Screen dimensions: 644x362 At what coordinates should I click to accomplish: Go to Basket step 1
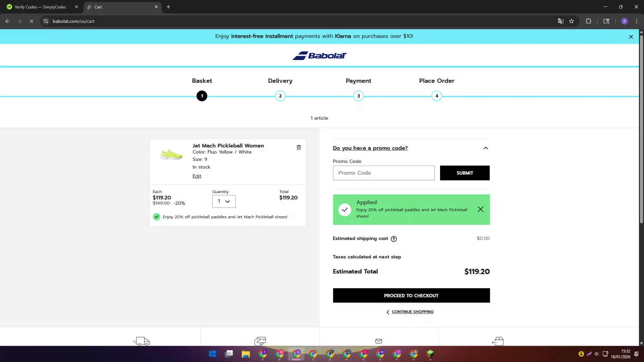202,96
